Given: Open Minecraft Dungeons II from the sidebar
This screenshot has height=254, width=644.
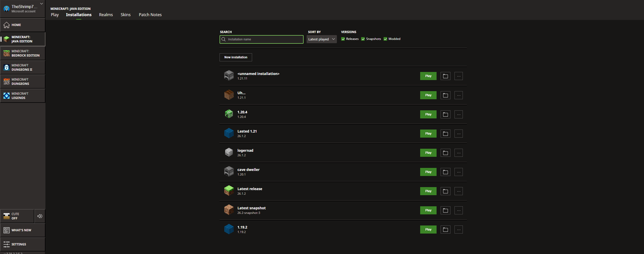Looking at the screenshot, I should coord(23,67).
